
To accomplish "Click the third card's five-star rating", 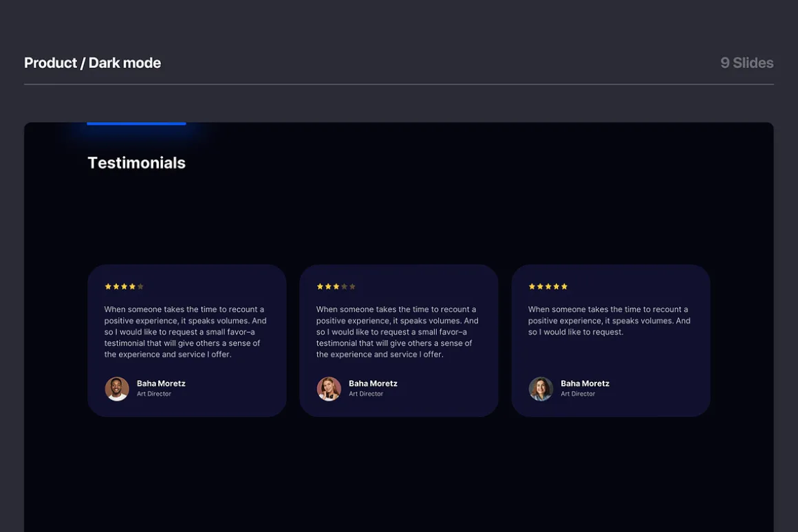I will tap(548, 287).
